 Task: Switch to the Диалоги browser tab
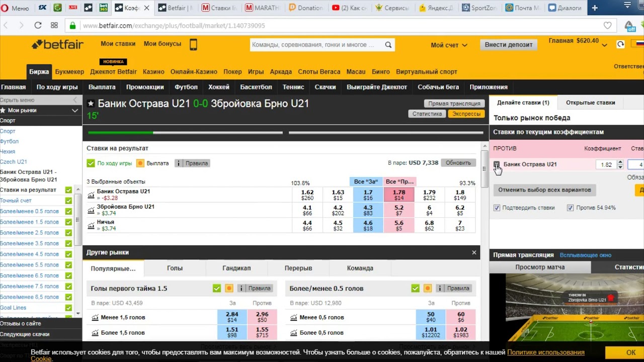(x=565, y=8)
